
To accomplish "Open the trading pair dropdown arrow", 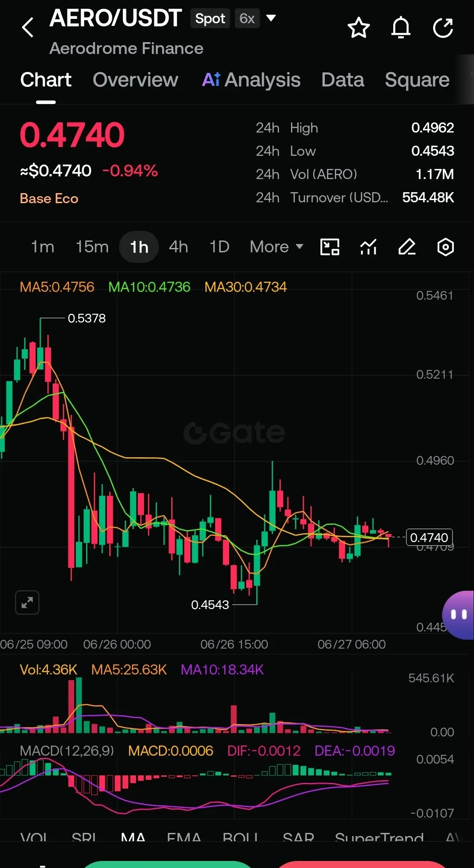I will click(x=271, y=18).
